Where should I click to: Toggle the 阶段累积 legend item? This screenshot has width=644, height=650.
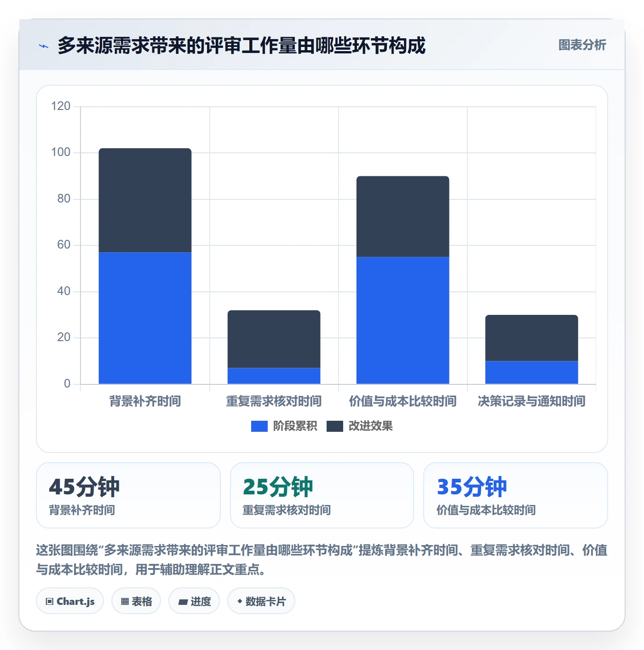284,426
